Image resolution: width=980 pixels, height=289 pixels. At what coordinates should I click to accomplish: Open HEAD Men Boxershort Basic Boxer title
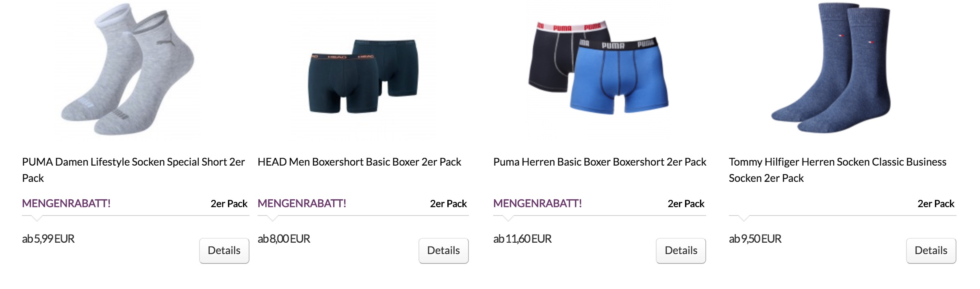click(x=359, y=162)
